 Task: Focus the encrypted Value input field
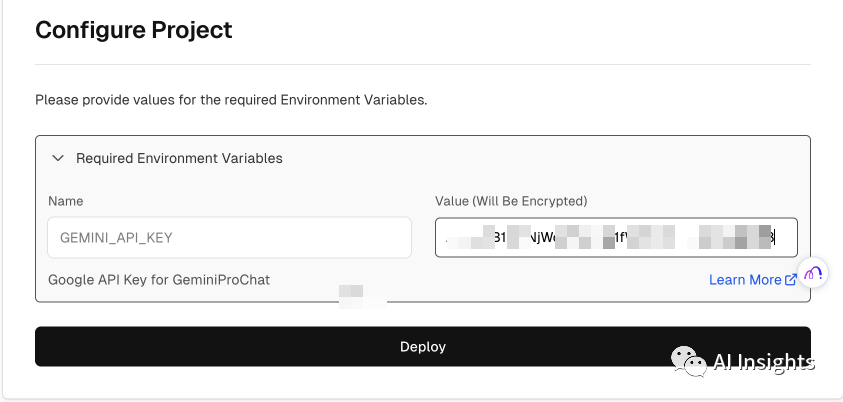[x=615, y=238]
